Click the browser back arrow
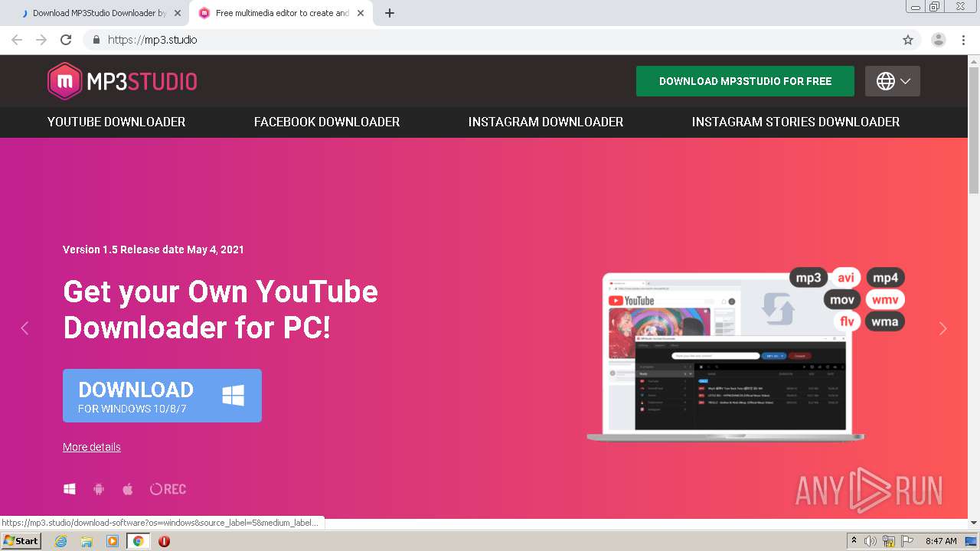This screenshot has height=551, width=980. tap(17, 40)
